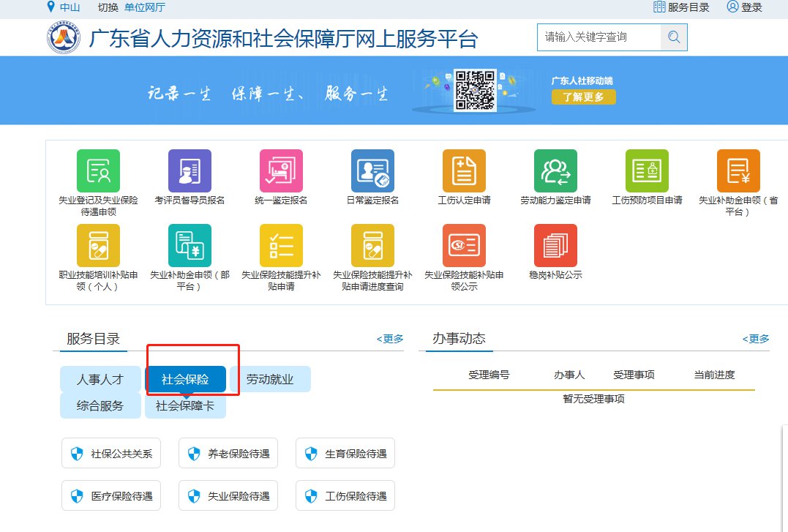Click the 稳岗补贴公示 icon

[x=555, y=245]
